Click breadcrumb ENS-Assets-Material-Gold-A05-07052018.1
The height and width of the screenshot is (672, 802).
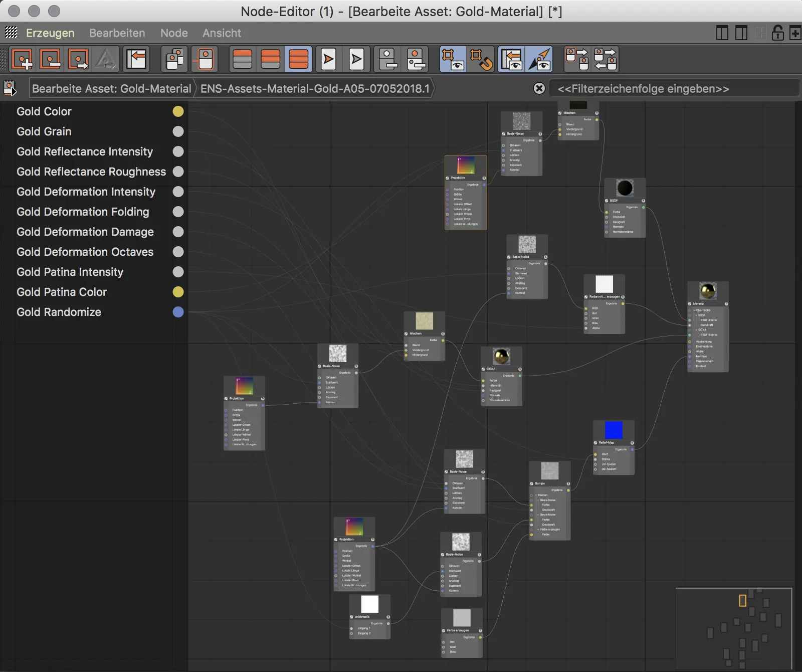[x=315, y=88]
